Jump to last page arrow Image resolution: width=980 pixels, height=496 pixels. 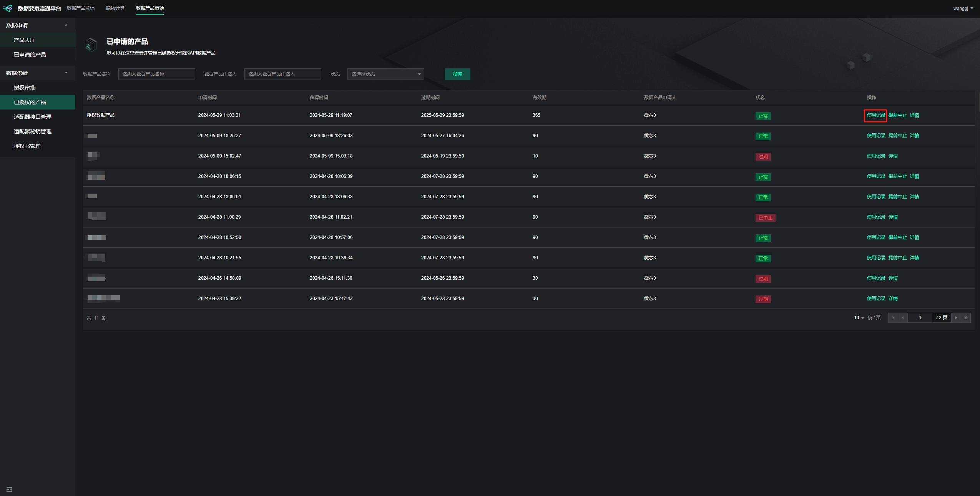pos(965,318)
